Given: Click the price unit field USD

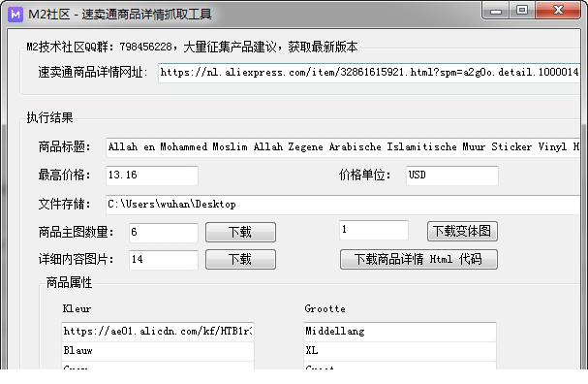Looking at the screenshot, I should [x=451, y=176].
